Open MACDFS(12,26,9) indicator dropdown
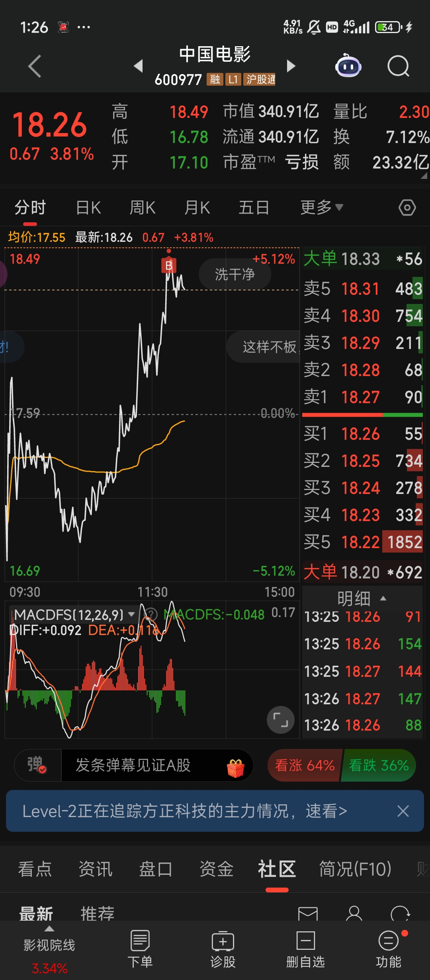 click(x=74, y=615)
